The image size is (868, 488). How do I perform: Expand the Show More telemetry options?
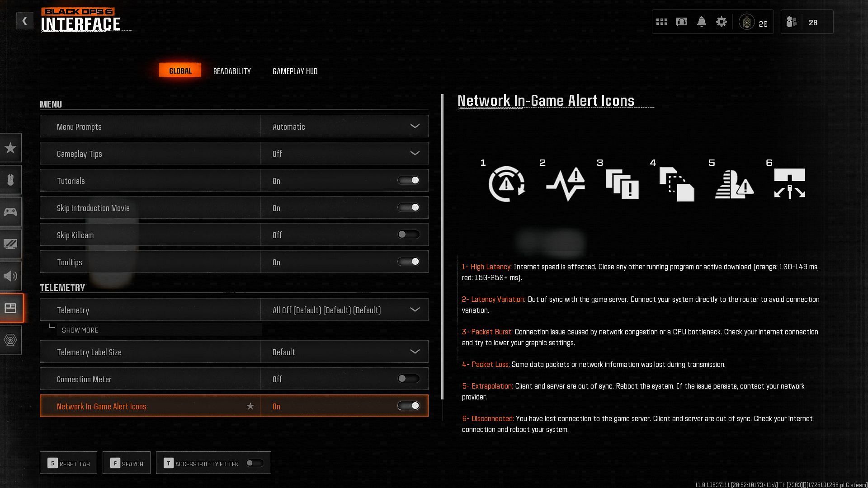click(x=80, y=329)
